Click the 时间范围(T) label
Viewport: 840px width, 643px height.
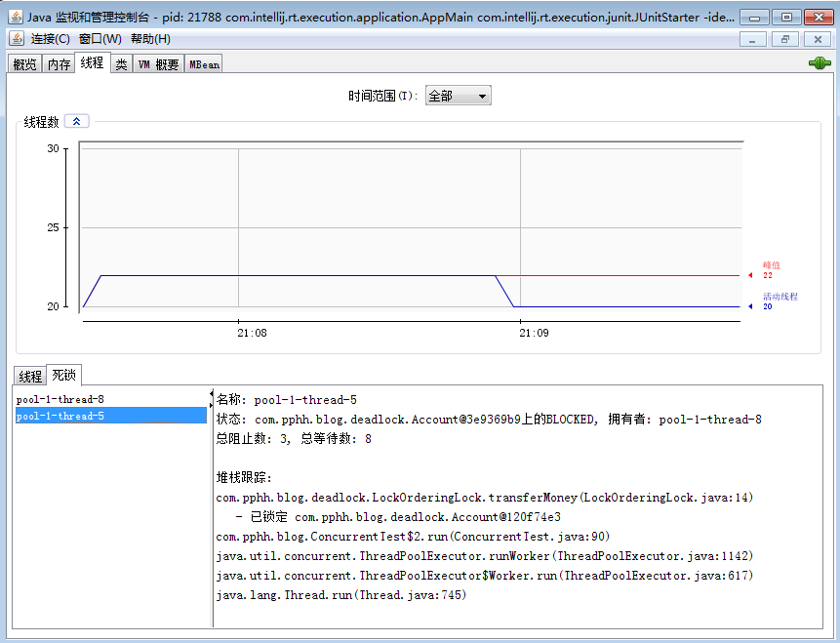[382, 96]
